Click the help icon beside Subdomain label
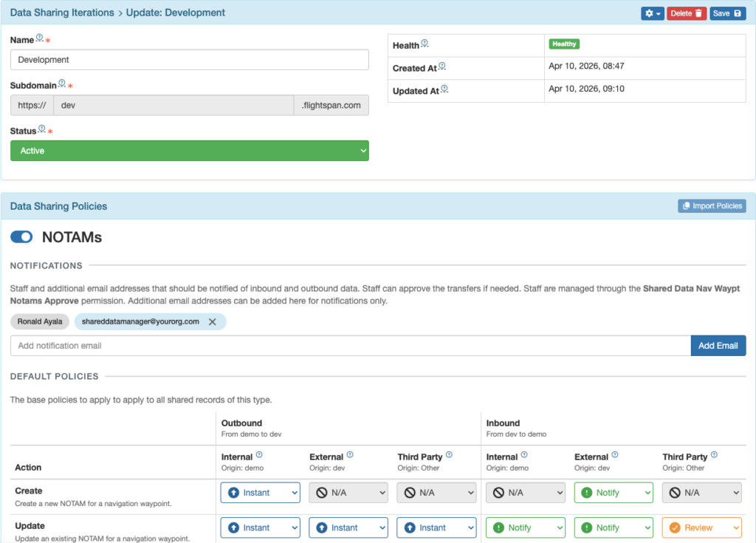Image resolution: width=756 pixels, height=543 pixels. 62,83
